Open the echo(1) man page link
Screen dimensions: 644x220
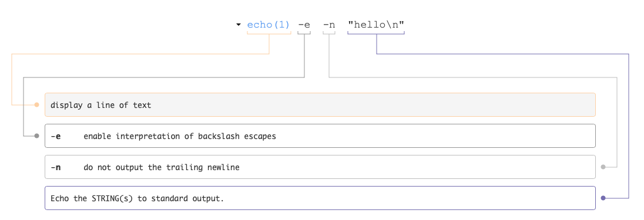pyautogui.click(x=269, y=25)
